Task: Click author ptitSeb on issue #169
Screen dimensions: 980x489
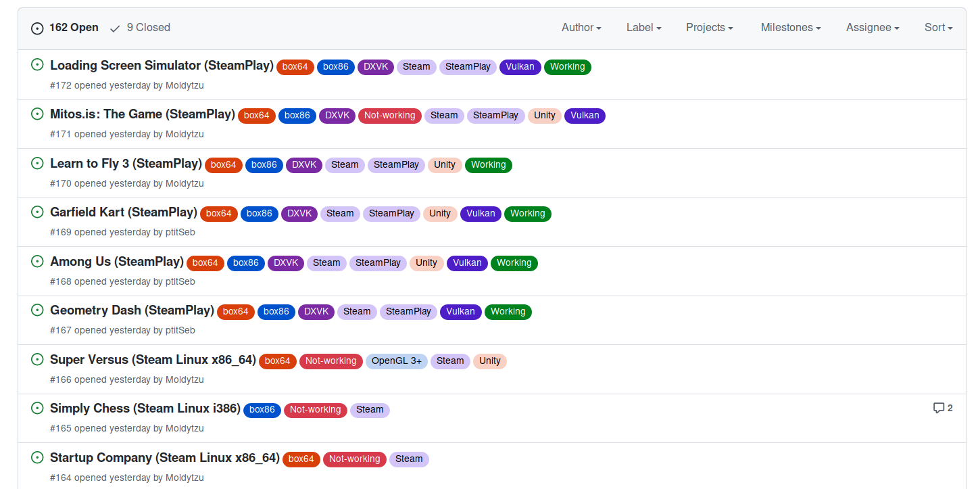Action: [180, 233]
